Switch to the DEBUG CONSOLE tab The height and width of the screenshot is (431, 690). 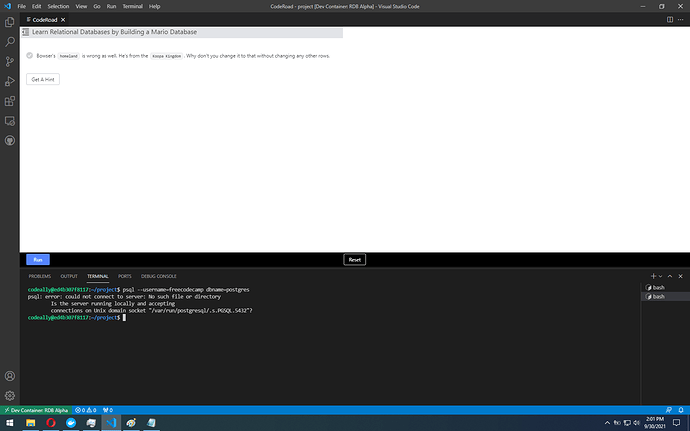click(x=158, y=276)
